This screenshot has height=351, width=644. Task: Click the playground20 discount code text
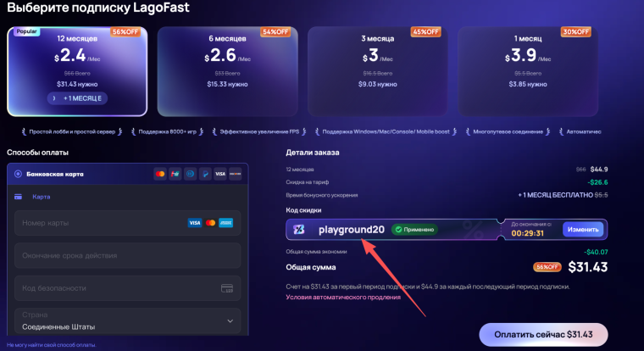tap(352, 230)
